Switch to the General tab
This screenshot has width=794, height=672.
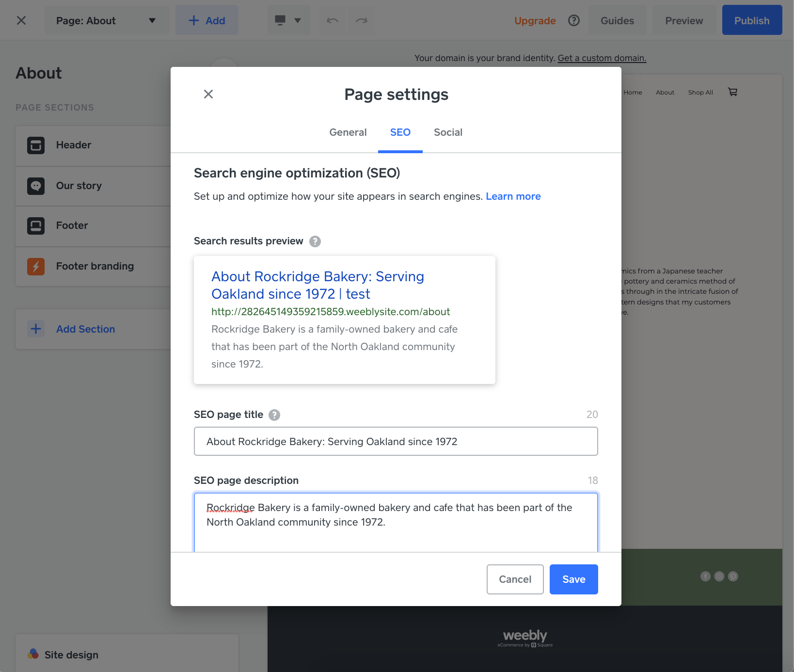(x=348, y=132)
